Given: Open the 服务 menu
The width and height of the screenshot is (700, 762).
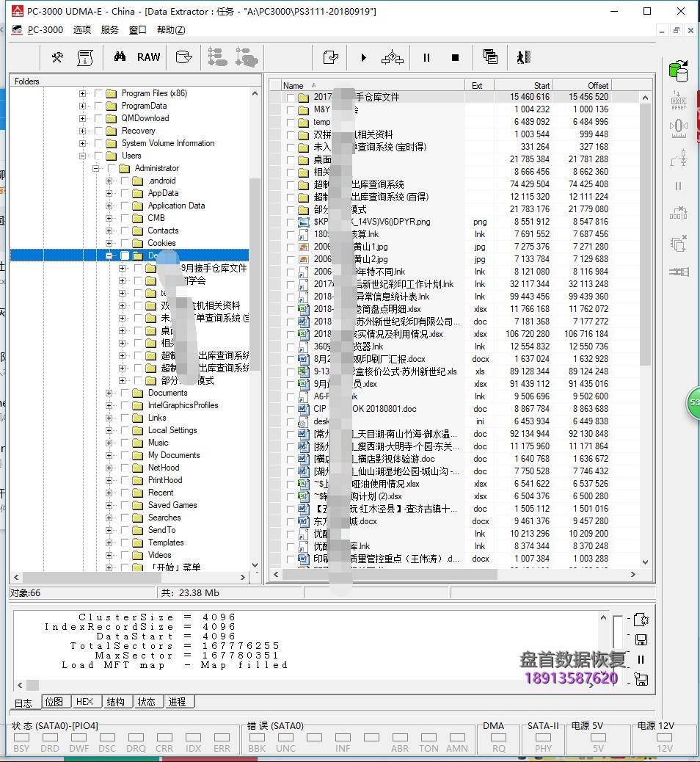Looking at the screenshot, I should 108,29.
